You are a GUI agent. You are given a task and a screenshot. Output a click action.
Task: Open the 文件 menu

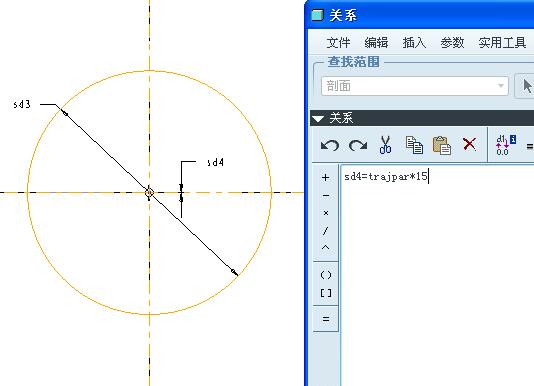tap(338, 43)
